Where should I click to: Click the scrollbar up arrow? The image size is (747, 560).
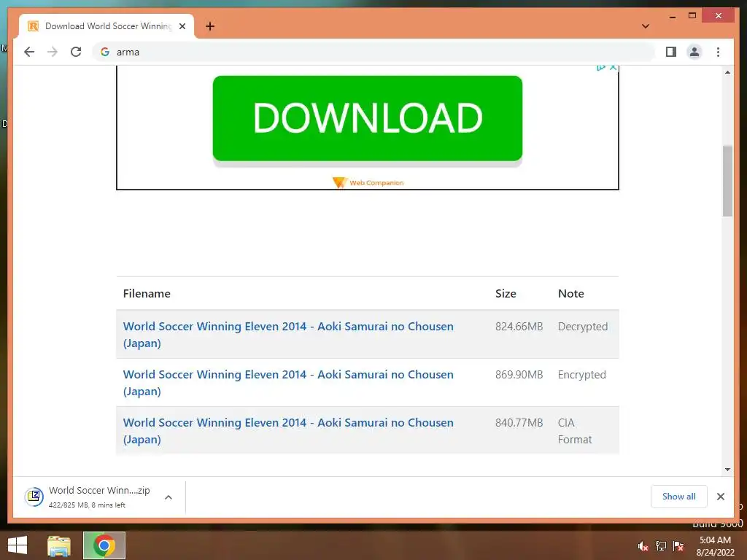coord(727,72)
